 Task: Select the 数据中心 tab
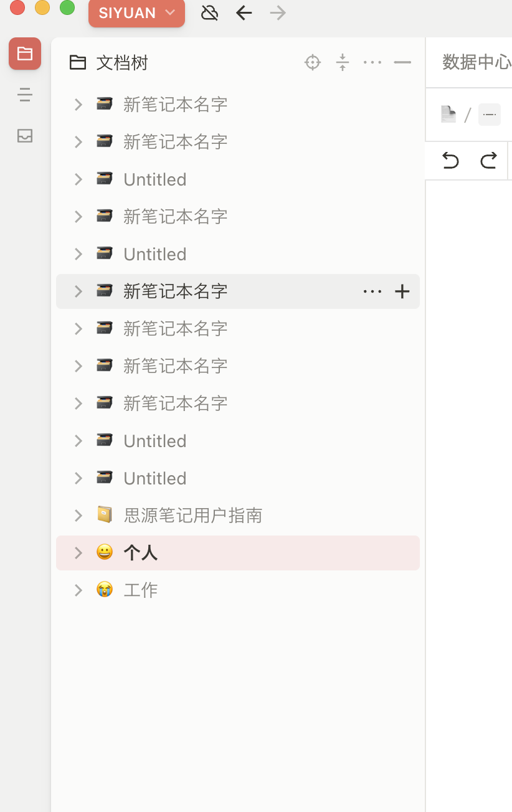tap(476, 62)
